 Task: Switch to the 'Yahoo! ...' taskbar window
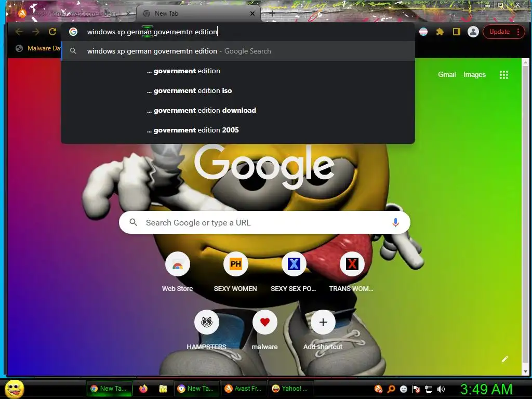point(291,389)
